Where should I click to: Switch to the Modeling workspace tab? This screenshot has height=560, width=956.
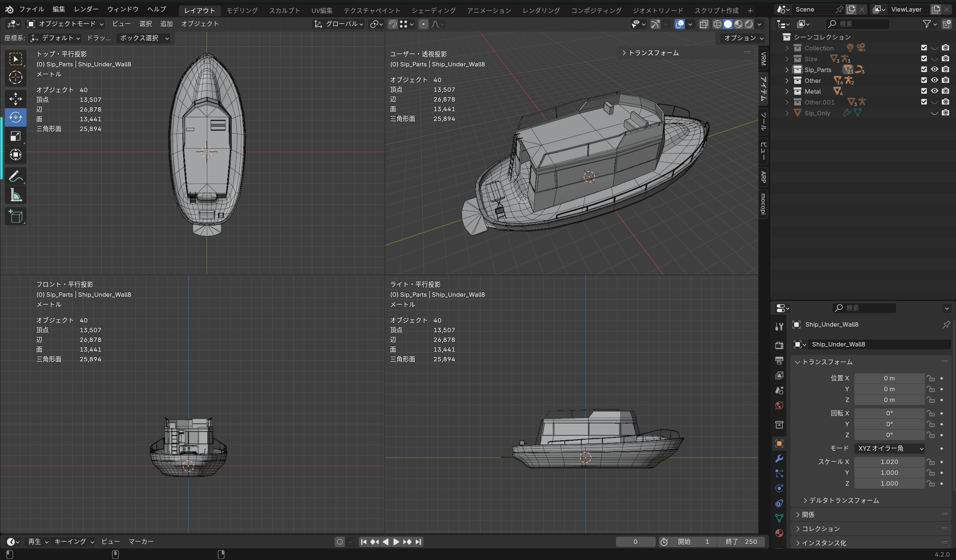click(242, 10)
